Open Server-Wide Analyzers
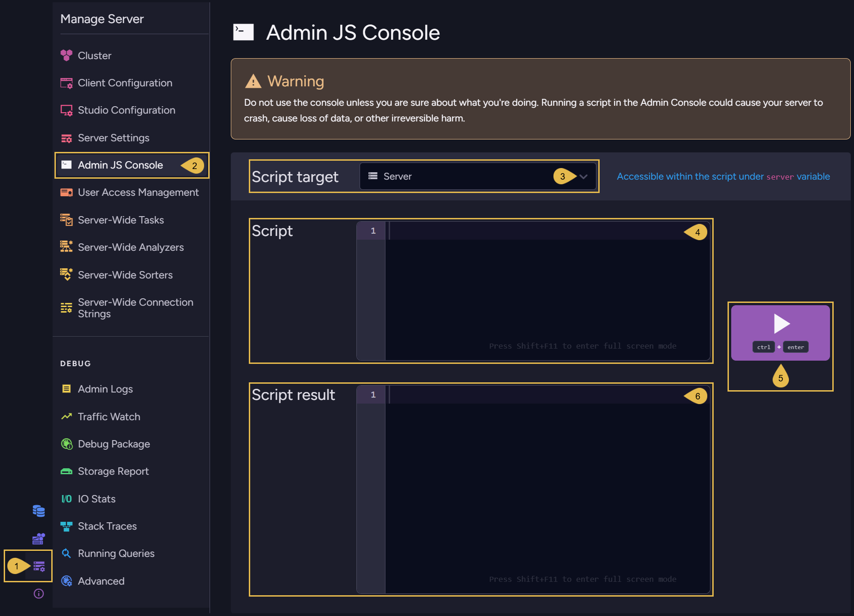The height and width of the screenshot is (616, 854). click(132, 247)
